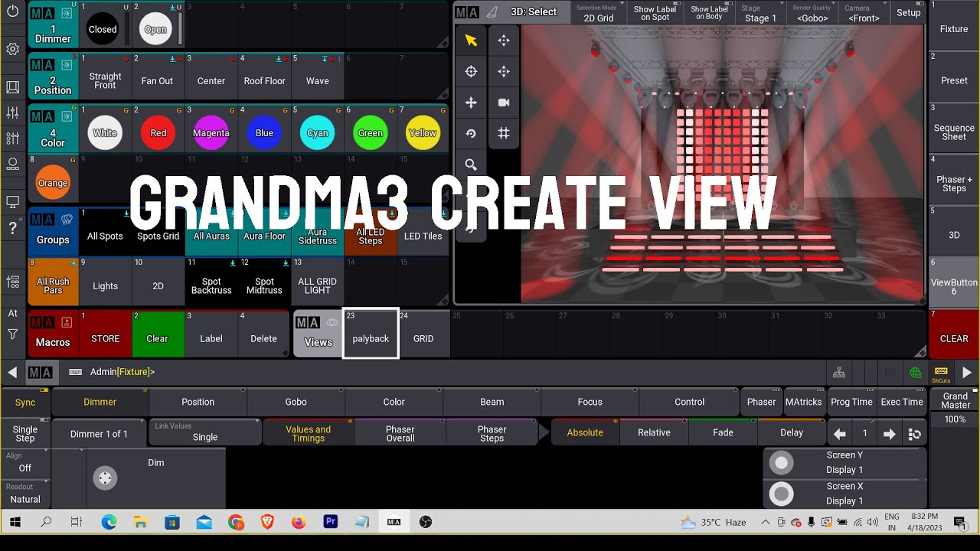Open settings gear in left sidebar
980x551 pixels.
(x=12, y=49)
